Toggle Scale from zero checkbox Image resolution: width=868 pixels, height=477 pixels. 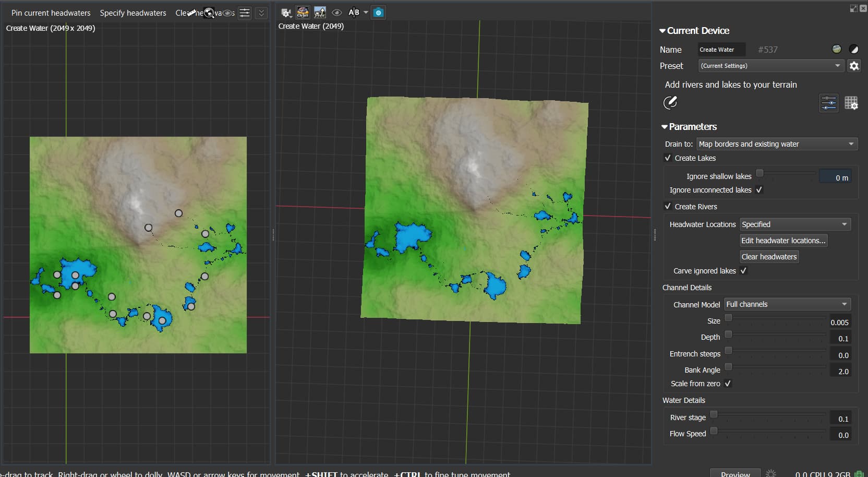[x=728, y=384]
